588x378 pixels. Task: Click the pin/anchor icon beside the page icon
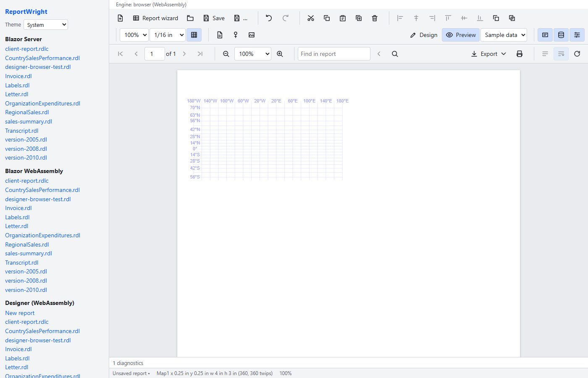tap(236, 35)
